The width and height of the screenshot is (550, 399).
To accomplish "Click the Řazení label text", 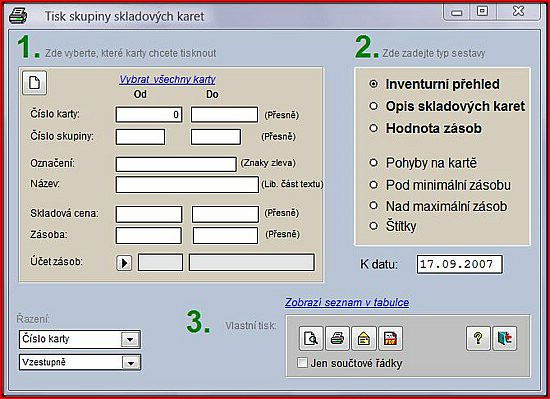I will 33,319.
